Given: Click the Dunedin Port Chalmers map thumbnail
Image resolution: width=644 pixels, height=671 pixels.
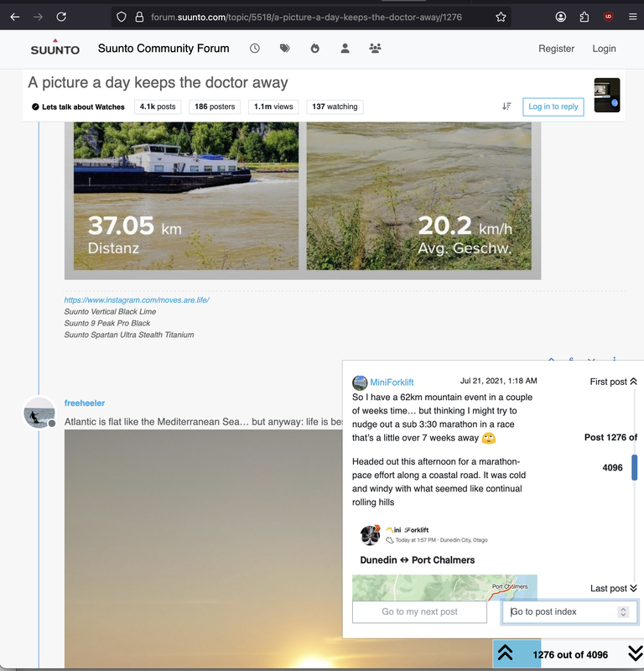Looking at the screenshot, I should tap(444, 588).
